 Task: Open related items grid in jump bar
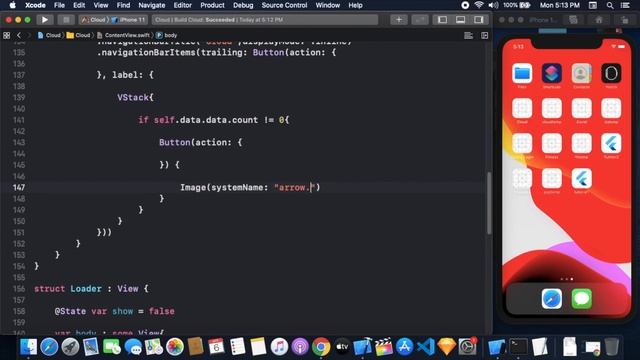pos(7,36)
